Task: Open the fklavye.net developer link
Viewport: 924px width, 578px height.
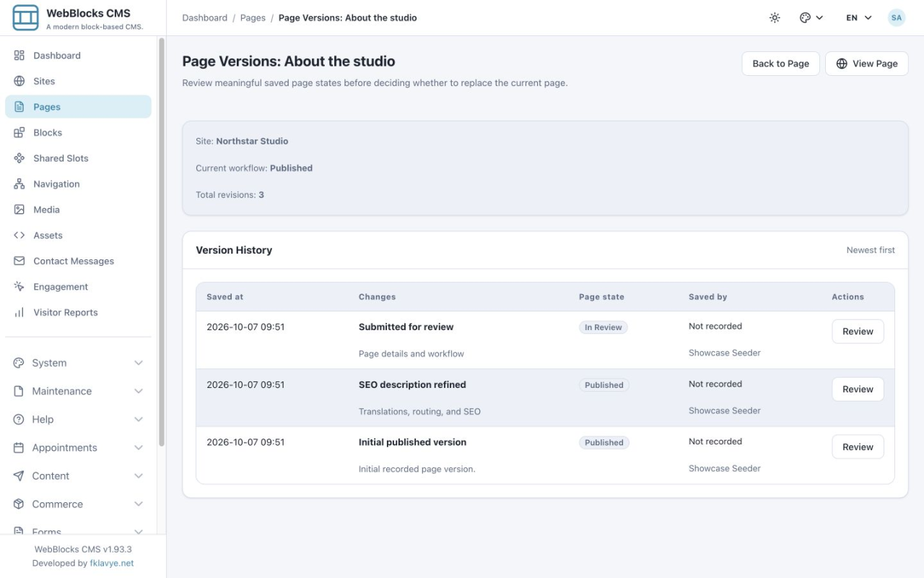Action: (x=112, y=563)
